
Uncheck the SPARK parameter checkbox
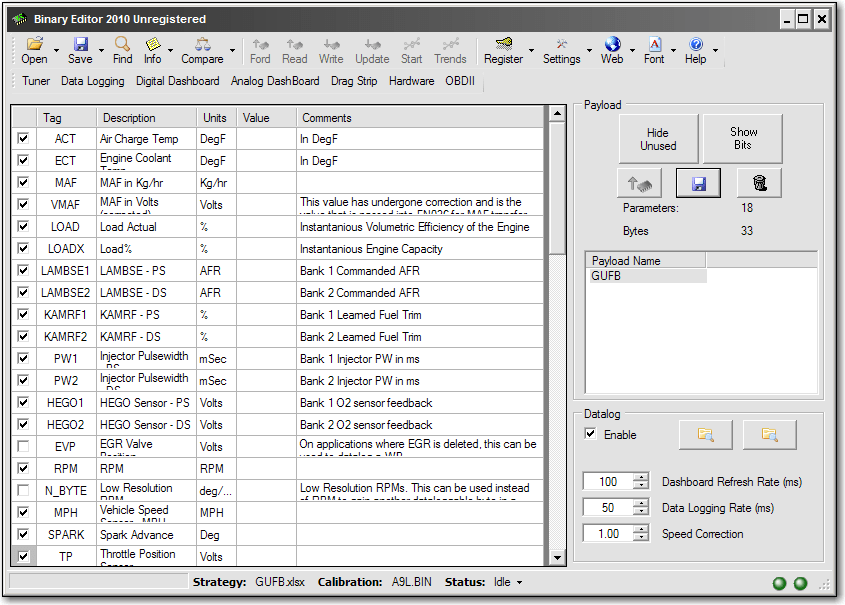[23, 534]
